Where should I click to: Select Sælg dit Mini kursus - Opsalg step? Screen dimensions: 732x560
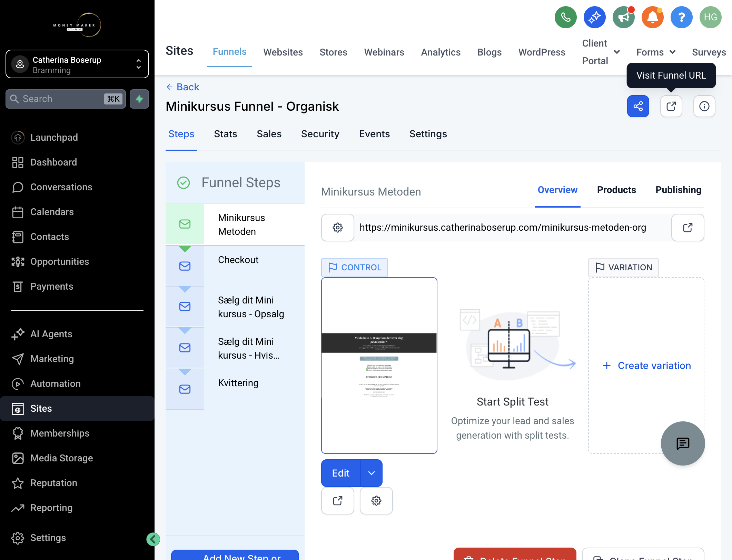point(235,307)
